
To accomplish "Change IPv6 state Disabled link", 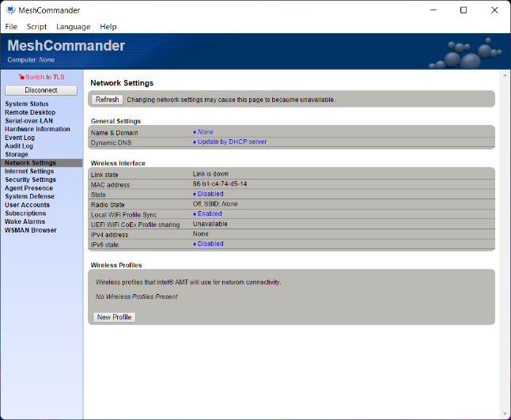I will (x=210, y=244).
